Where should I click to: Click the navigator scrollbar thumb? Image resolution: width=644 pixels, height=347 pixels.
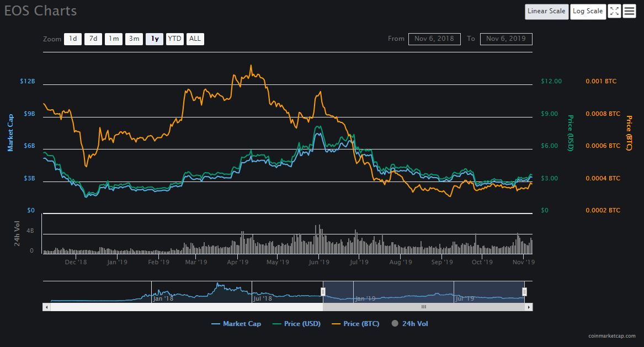pyautogui.click(x=424, y=307)
